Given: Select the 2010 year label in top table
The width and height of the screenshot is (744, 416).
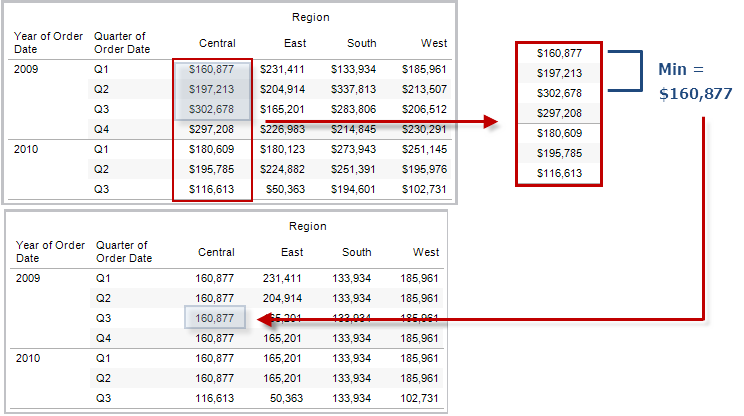Looking at the screenshot, I should [x=26, y=148].
